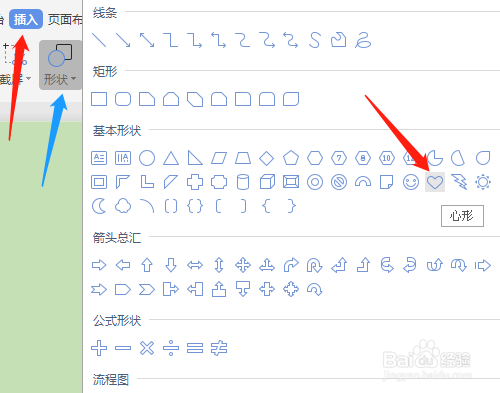Select the sun shape

[483, 182]
